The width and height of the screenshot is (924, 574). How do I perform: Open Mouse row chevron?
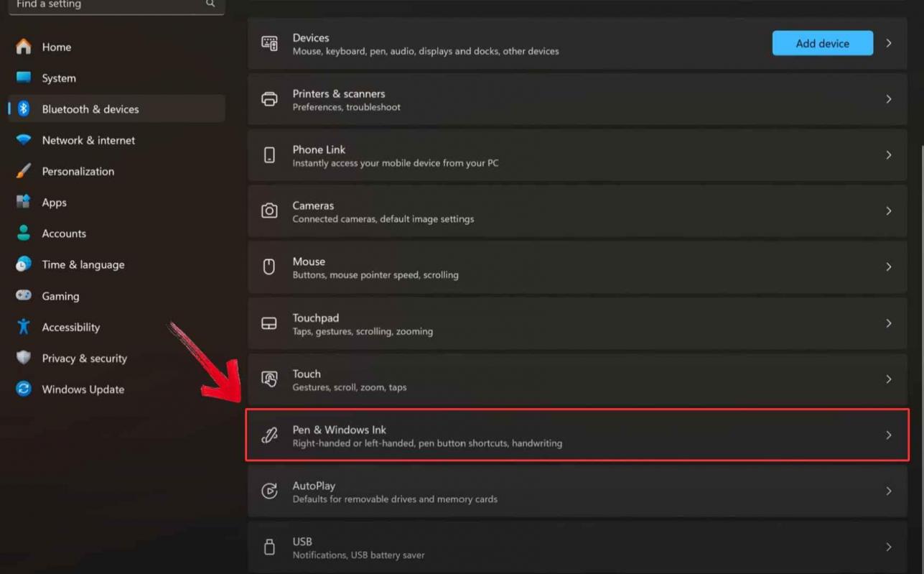coord(889,267)
